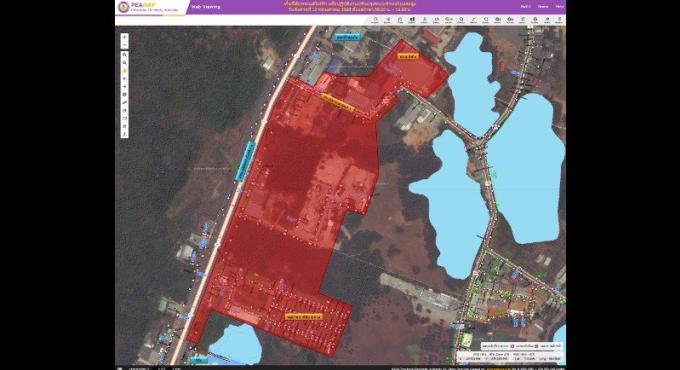
Task: Click the orange label at top of red zone
Action: (x=409, y=56)
